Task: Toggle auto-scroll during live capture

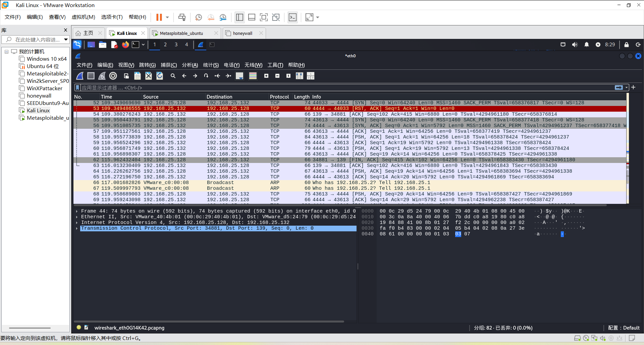Action: click(x=239, y=76)
